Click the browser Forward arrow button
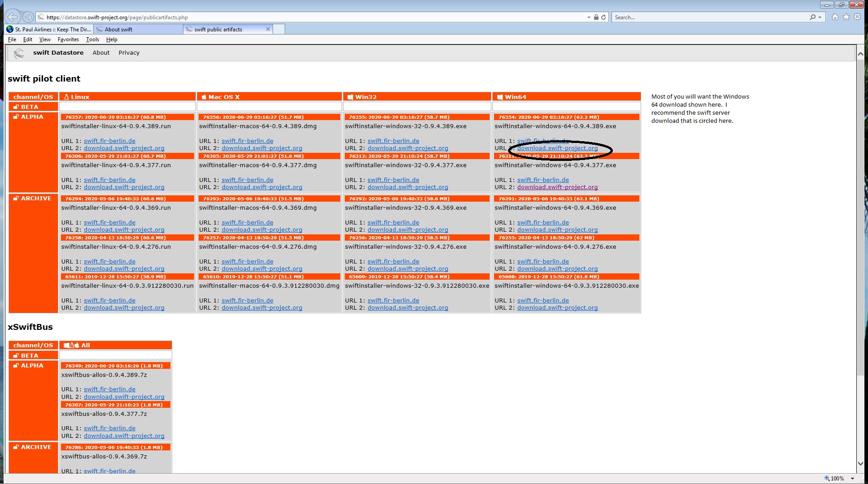 28,17
